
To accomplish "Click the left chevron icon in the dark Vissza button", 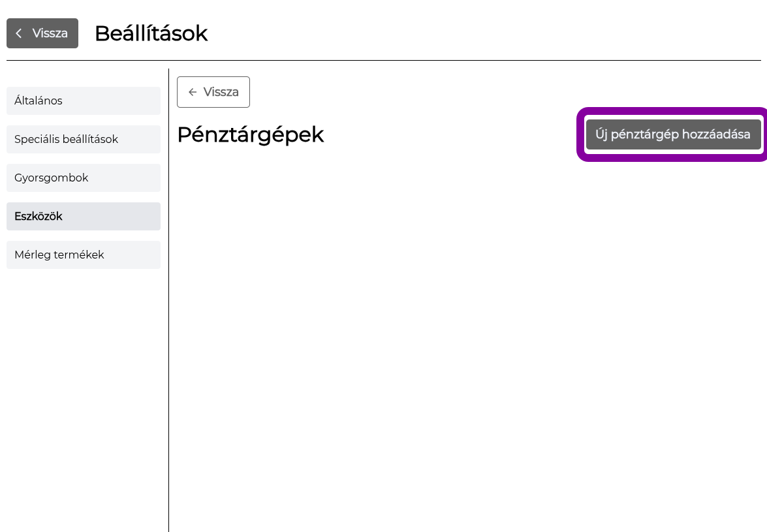I will tap(18, 33).
